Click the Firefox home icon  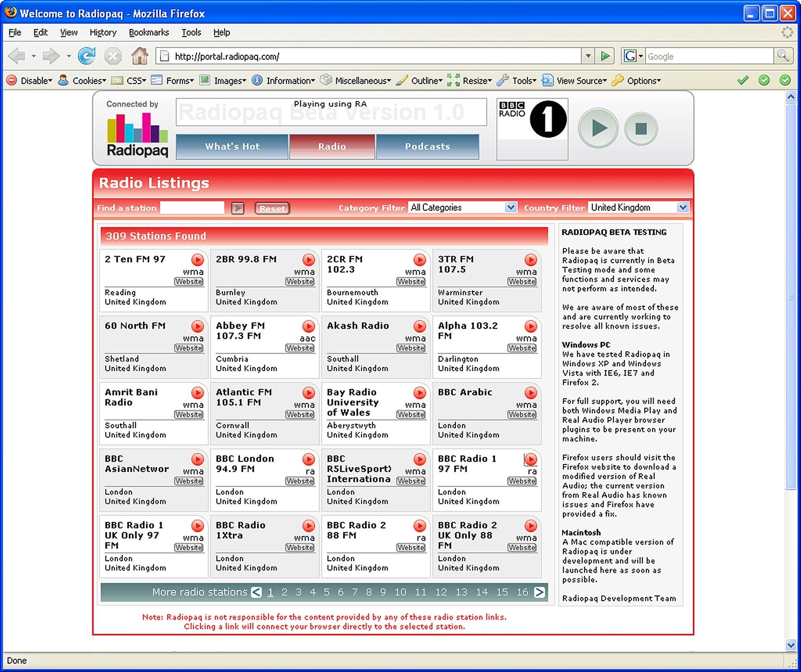[140, 55]
